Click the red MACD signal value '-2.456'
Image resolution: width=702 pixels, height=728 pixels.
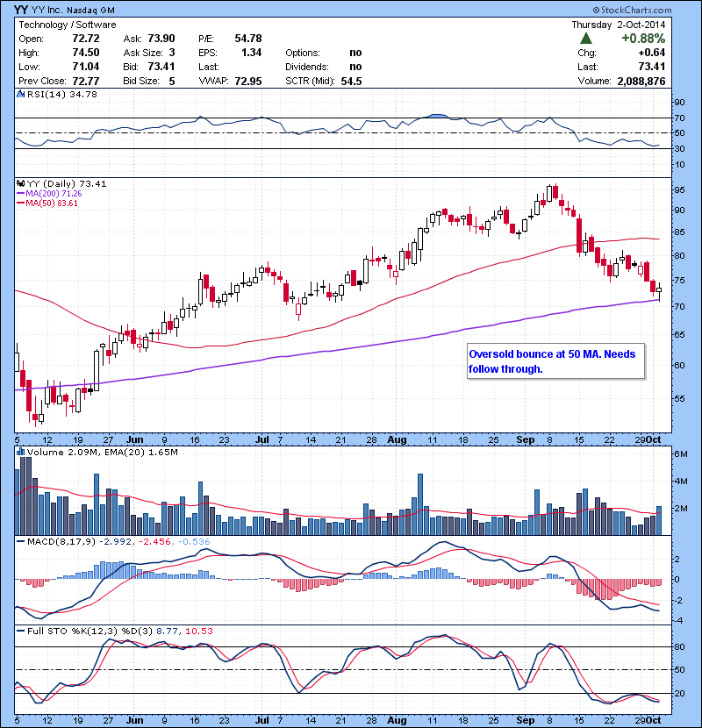[154, 541]
